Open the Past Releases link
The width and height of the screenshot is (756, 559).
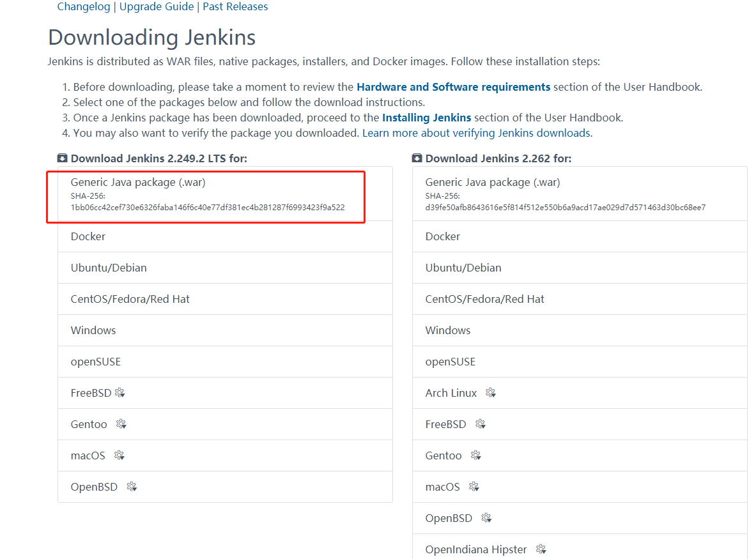pos(235,7)
